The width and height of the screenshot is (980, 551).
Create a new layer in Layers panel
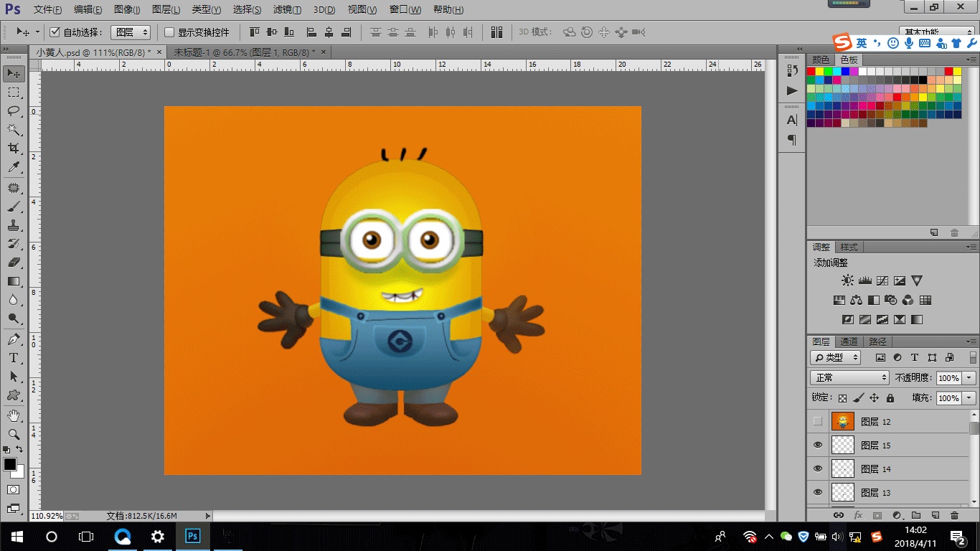pyautogui.click(x=935, y=515)
